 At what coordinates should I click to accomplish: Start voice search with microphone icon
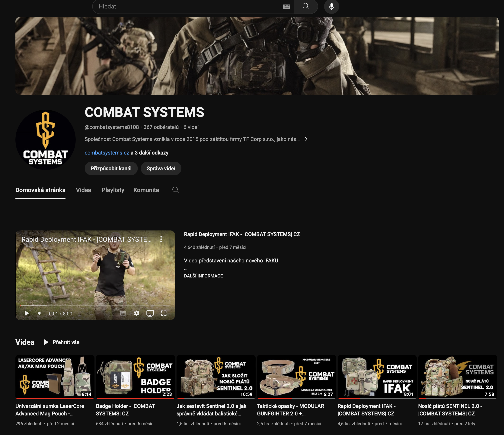coord(331,7)
